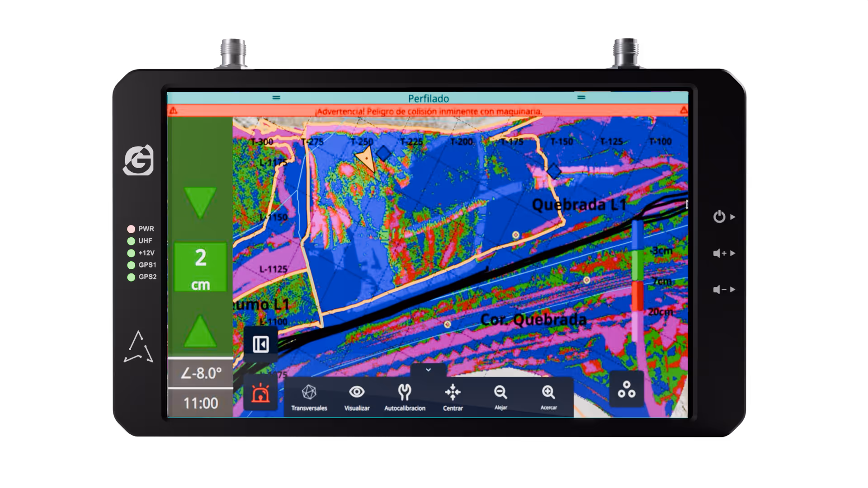Viewport: 868px width, 488px height.
Task: Select the Perfilado title tab
Action: [x=429, y=99]
